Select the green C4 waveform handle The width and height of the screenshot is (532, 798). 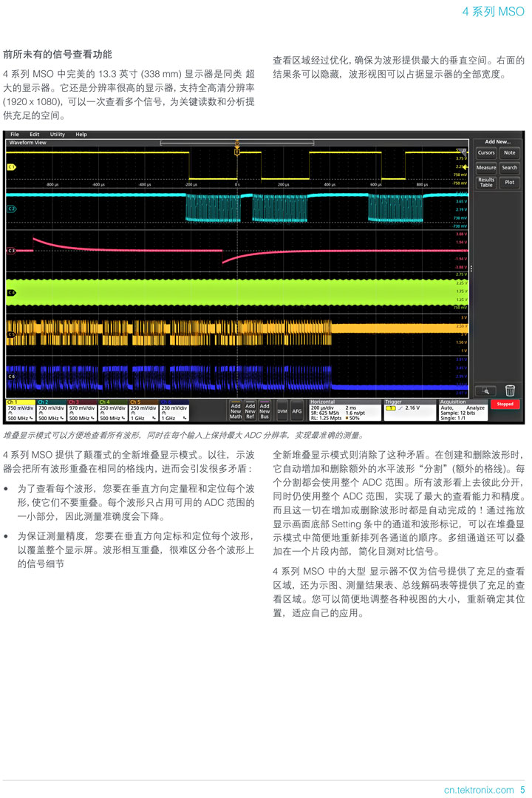tap(11, 293)
